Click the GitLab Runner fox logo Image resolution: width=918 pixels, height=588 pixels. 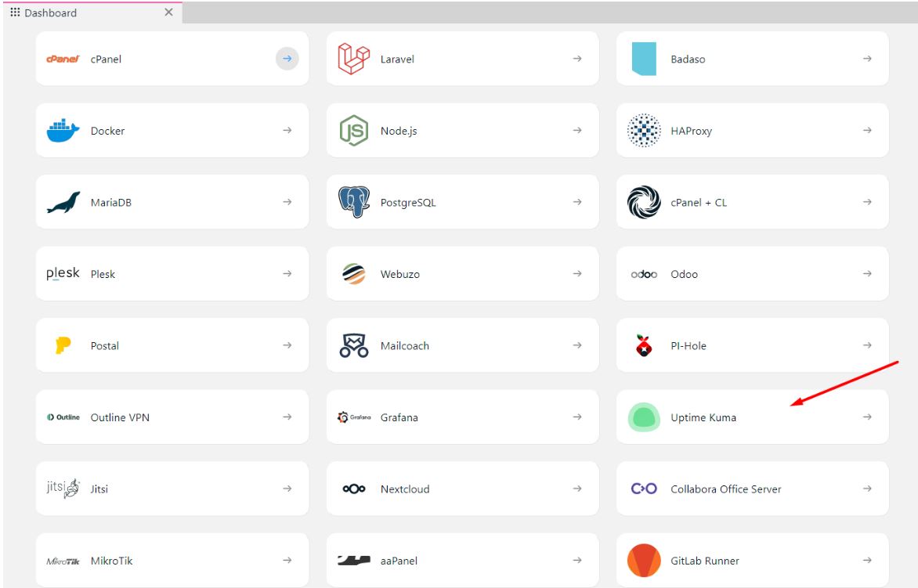[642, 560]
